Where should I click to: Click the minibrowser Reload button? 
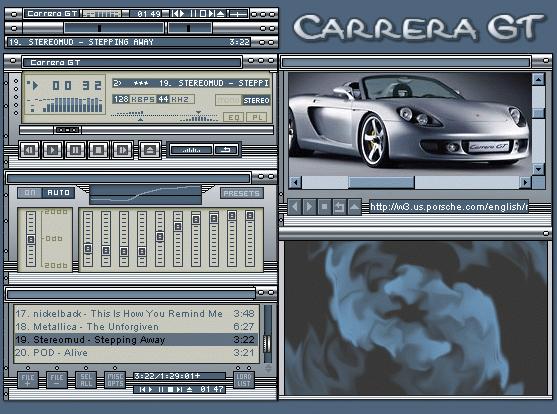[x=339, y=206]
